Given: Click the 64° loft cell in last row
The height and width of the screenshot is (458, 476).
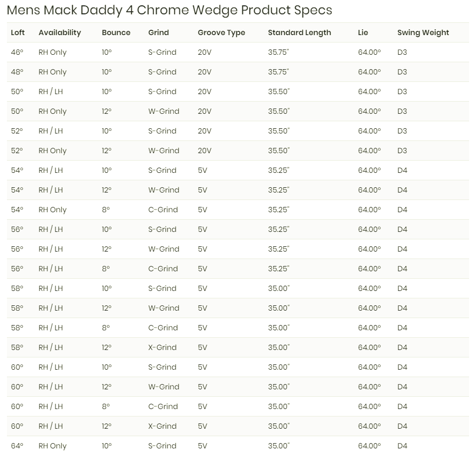Looking at the screenshot, I should [x=17, y=446].
